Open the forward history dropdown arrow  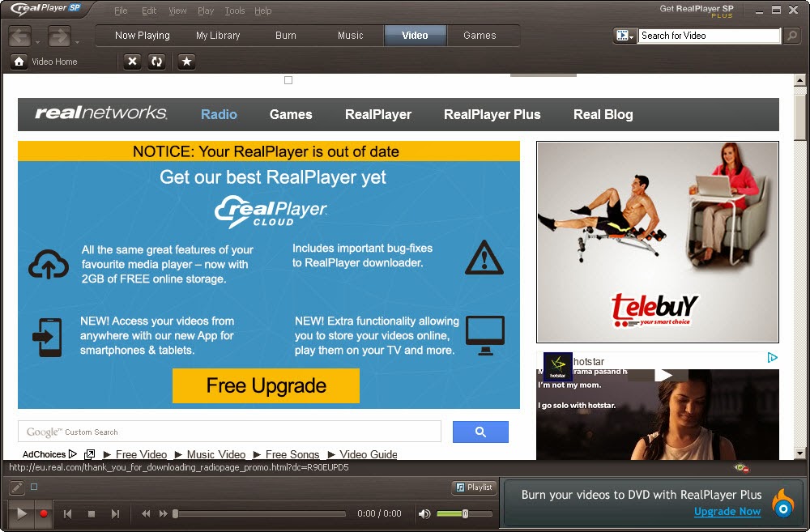point(77,42)
